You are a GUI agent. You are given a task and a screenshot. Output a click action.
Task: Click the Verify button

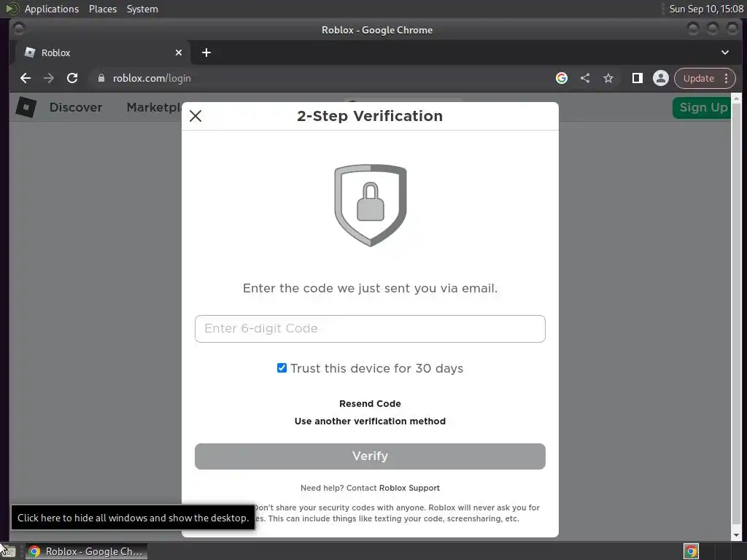click(x=370, y=456)
